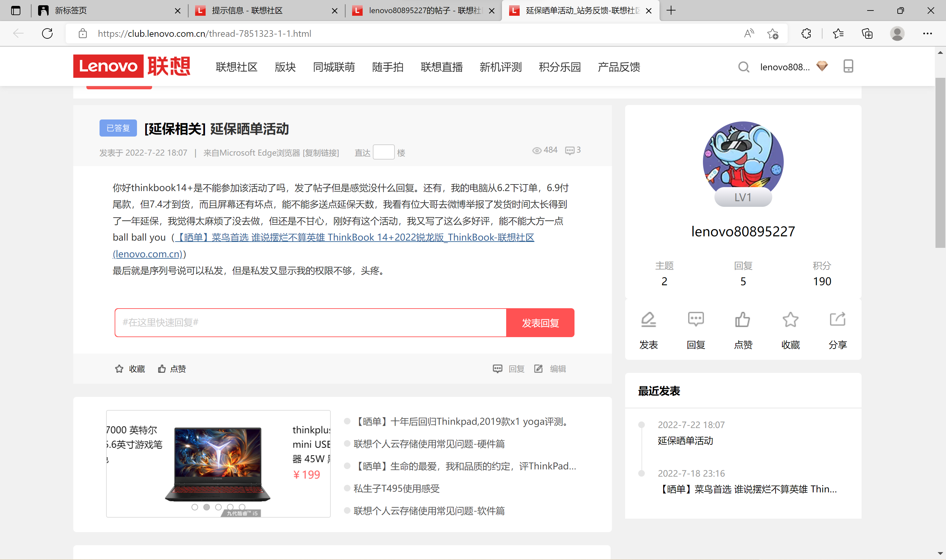Click the 点赞 thumbs-up icon in sidebar
Image resolution: width=946 pixels, height=560 pixels.
tap(743, 320)
